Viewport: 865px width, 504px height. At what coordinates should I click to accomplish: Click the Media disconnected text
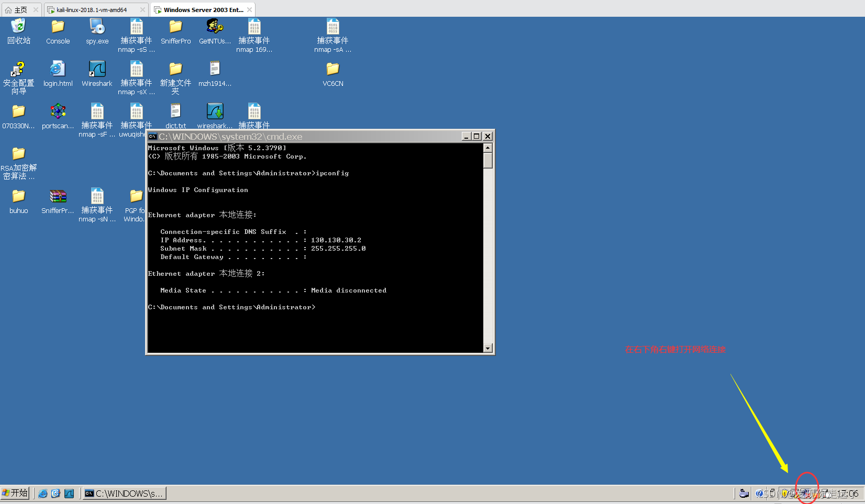tap(349, 290)
